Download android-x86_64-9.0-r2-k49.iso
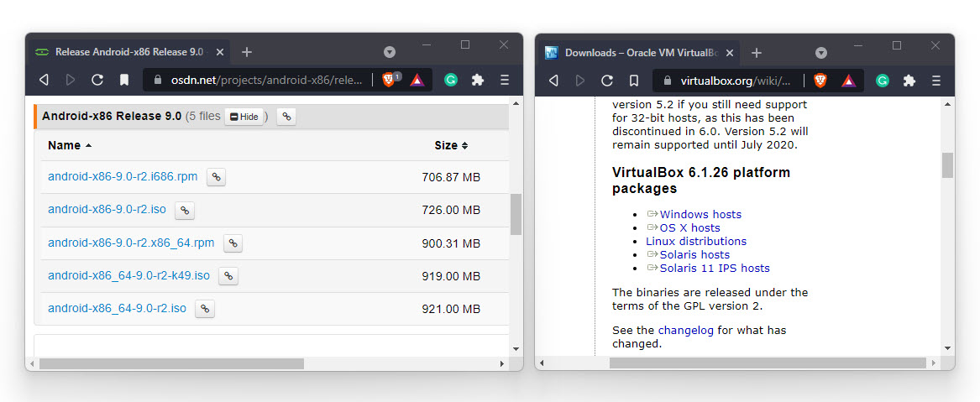980x402 pixels. coord(128,275)
